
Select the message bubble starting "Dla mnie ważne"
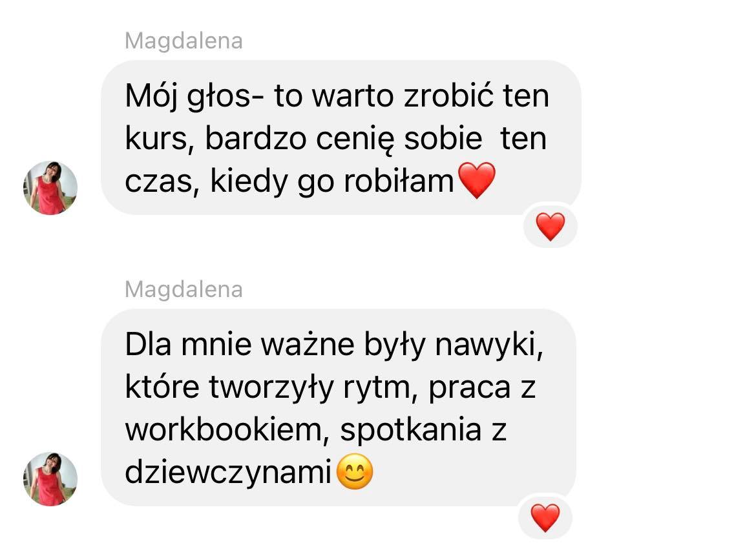tap(339, 407)
